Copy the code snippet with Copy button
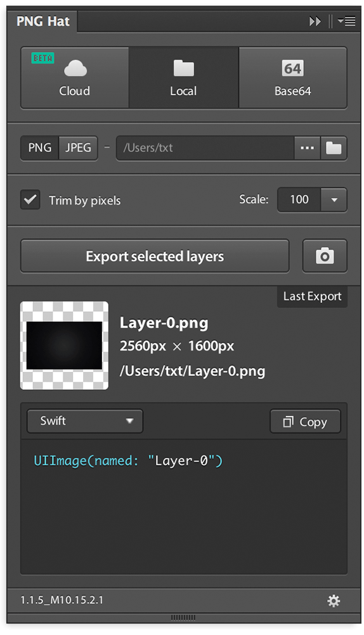 click(x=306, y=422)
